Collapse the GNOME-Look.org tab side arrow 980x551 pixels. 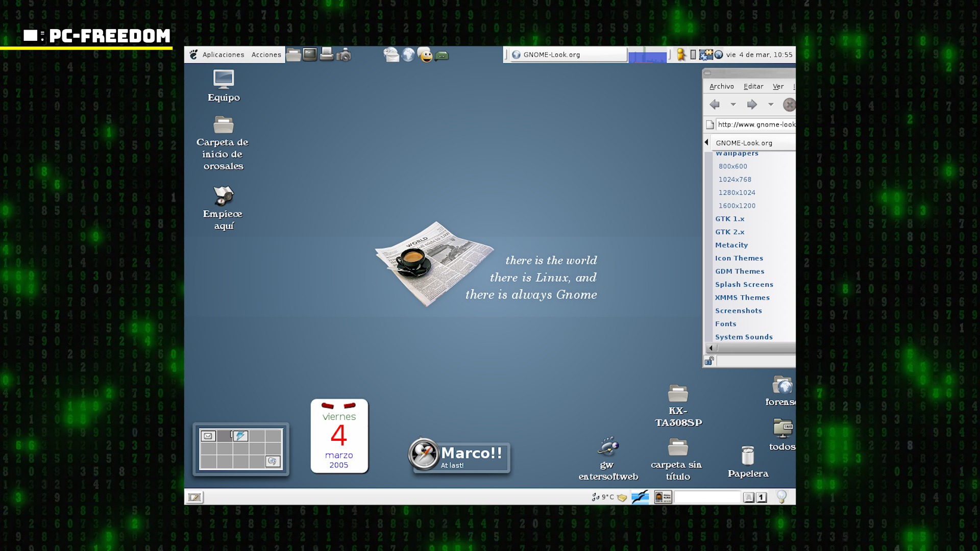pyautogui.click(x=706, y=142)
